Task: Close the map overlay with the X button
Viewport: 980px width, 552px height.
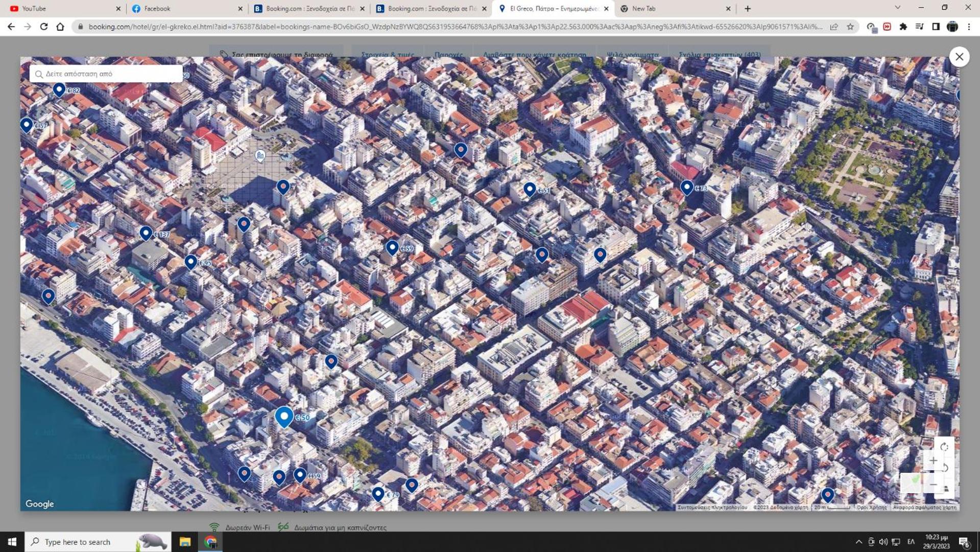Action: tap(959, 57)
